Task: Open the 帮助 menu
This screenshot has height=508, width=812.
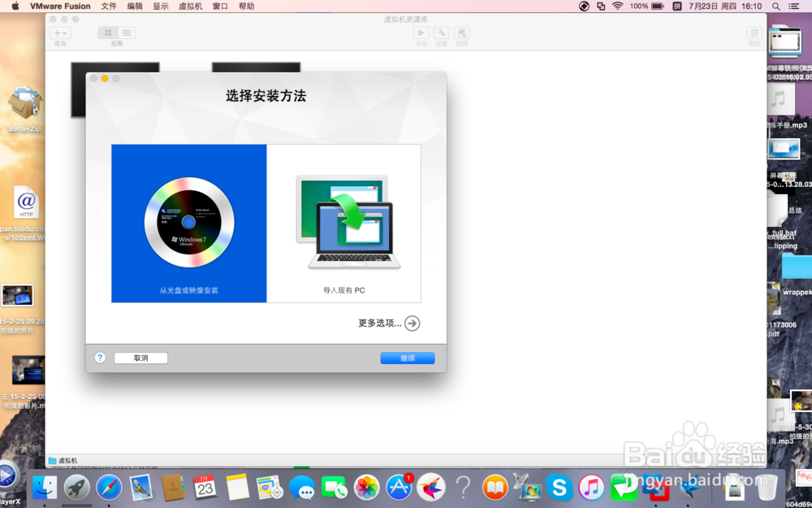Action: 247,7
